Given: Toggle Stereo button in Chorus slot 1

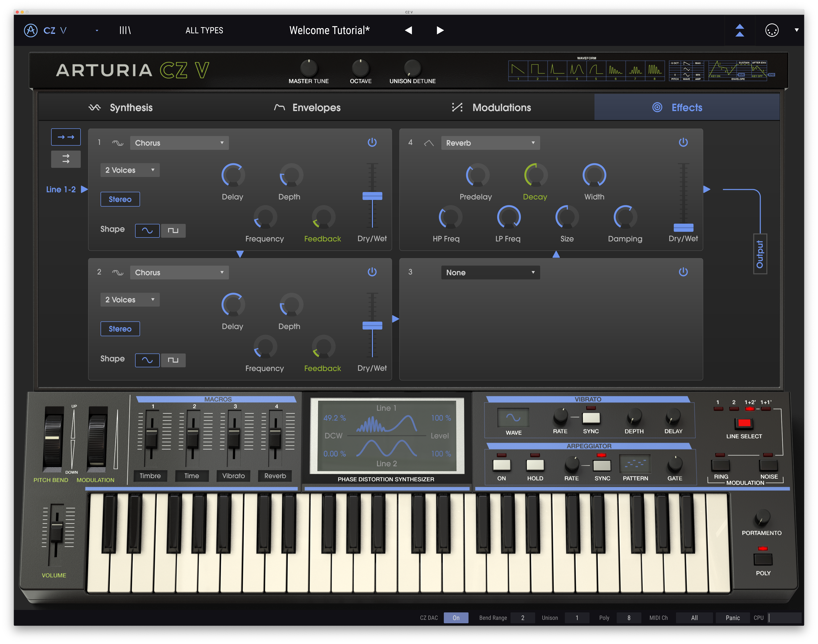Looking at the screenshot, I should [x=120, y=199].
